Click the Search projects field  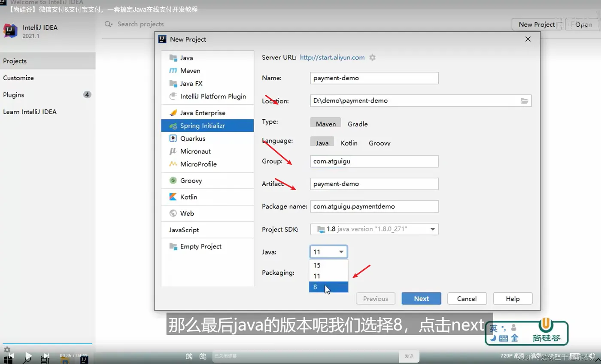[x=140, y=24]
